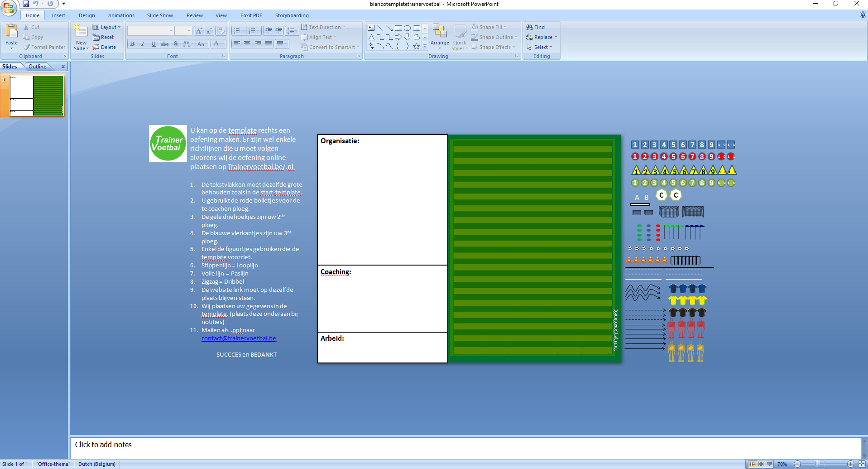Open the Arrange tool

tap(439, 36)
